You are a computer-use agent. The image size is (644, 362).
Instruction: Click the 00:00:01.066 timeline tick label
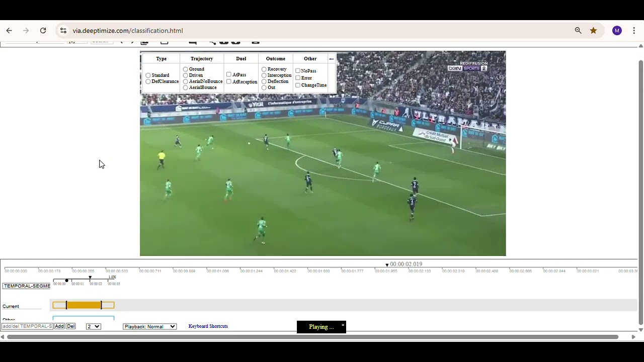pos(217,271)
